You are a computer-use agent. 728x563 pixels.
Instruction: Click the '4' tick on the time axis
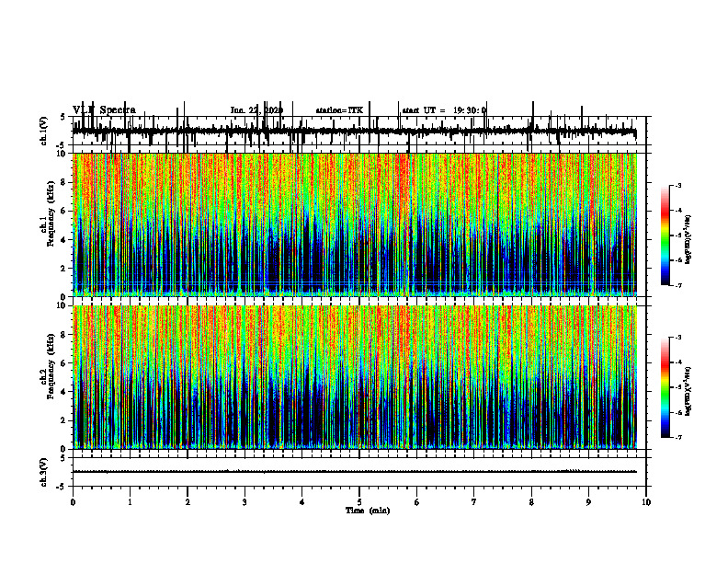(x=301, y=502)
